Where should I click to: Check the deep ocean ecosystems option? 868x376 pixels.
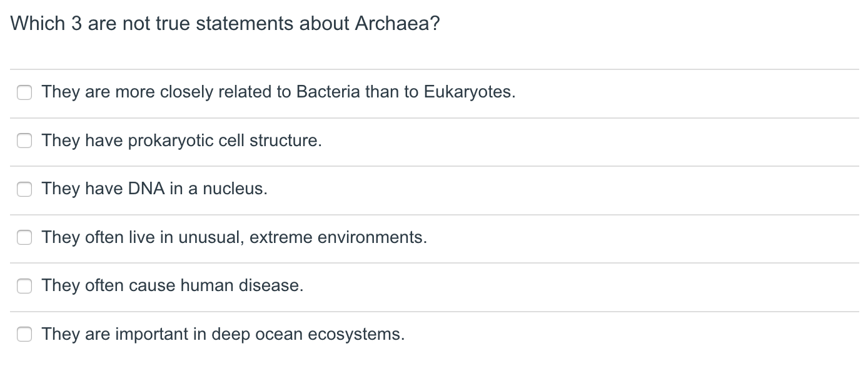(24, 334)
